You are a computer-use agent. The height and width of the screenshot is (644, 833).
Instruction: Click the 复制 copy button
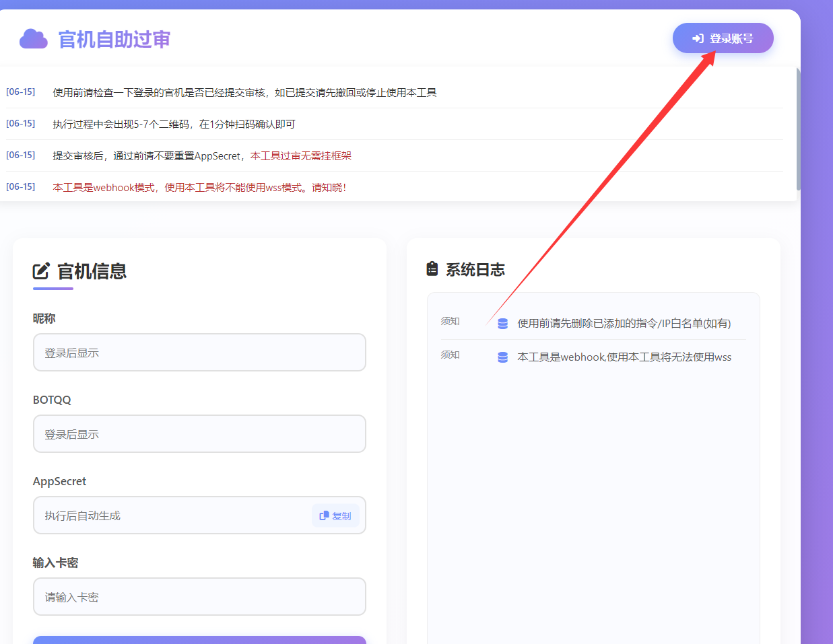335,515
